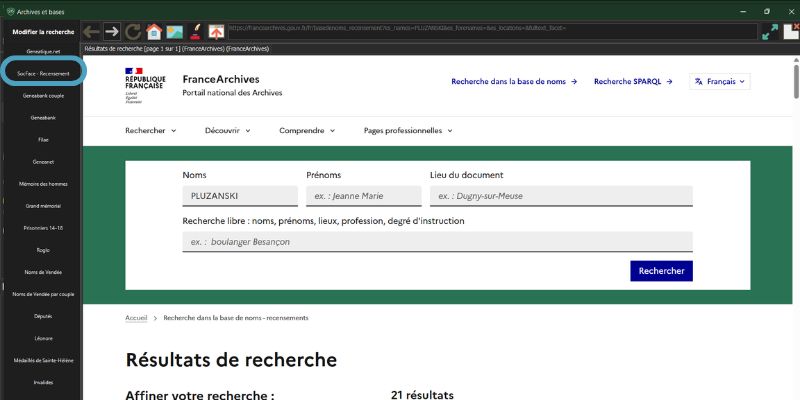
Task: Open Geneabank sidebar entry
Action: [x=43, y=117]
